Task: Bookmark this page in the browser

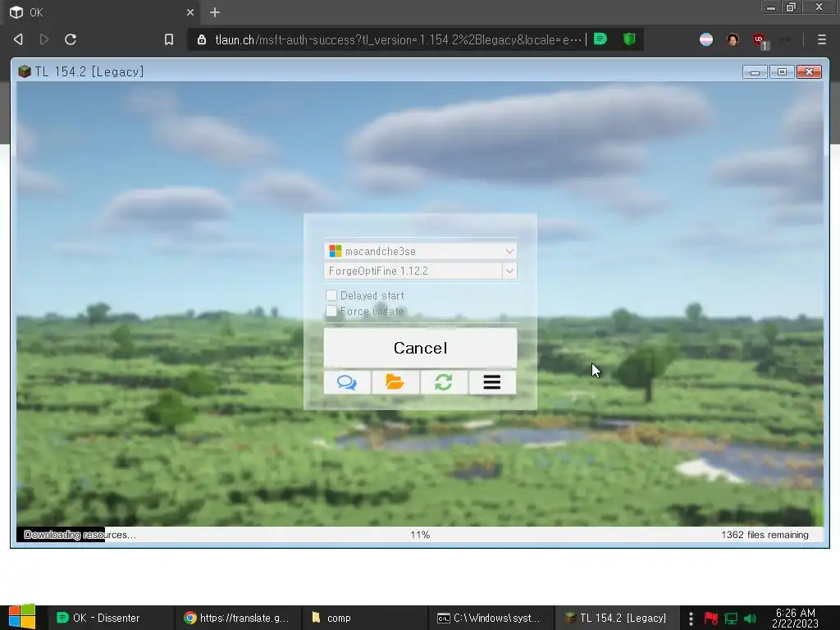Action: tap(169, 39)
